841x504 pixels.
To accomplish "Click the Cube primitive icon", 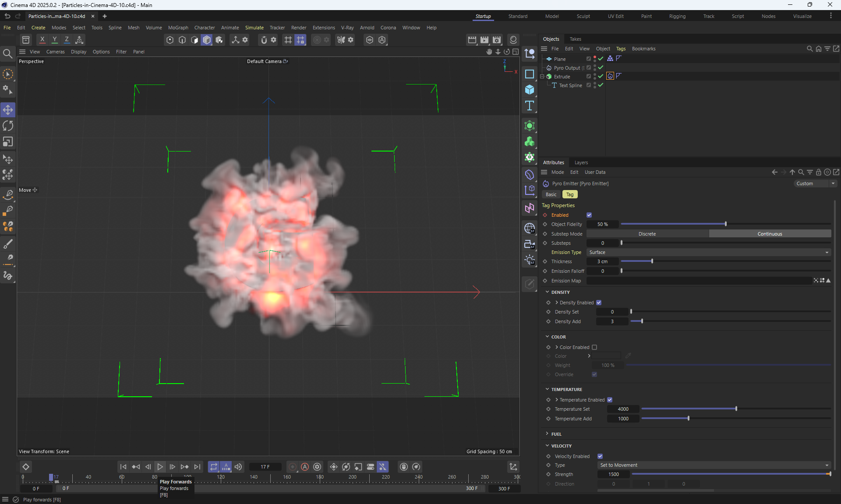I will pyautogui.click(x=530, y=90).
